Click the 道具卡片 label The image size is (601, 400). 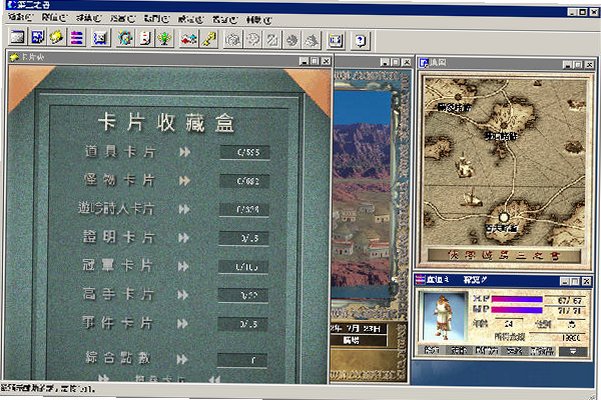120,152
